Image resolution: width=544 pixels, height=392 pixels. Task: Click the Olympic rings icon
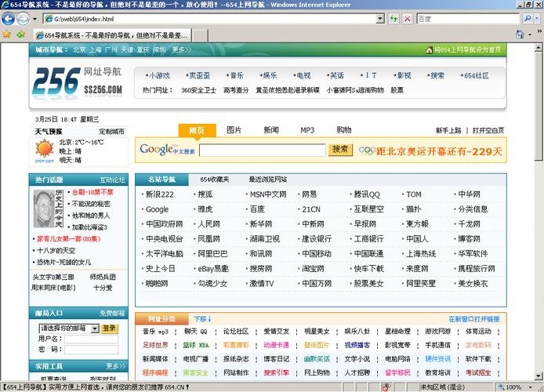click(x=367, y=151)
